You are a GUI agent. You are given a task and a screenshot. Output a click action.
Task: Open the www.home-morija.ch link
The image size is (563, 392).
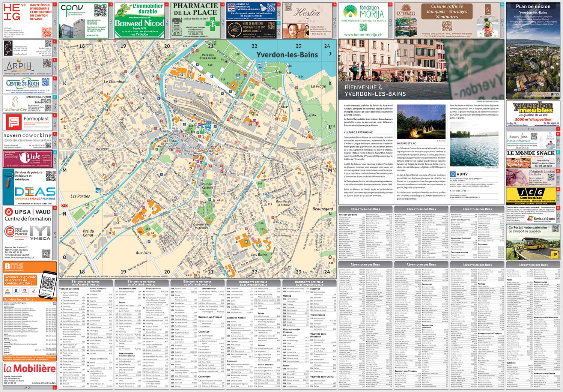pyautogui.click(x=363, y=35)
